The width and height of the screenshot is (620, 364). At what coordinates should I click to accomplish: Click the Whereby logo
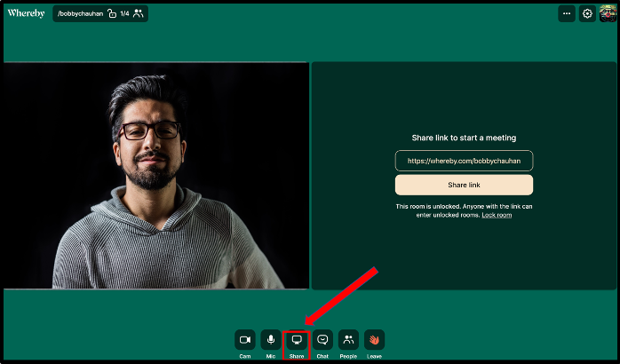coord(26,13)
